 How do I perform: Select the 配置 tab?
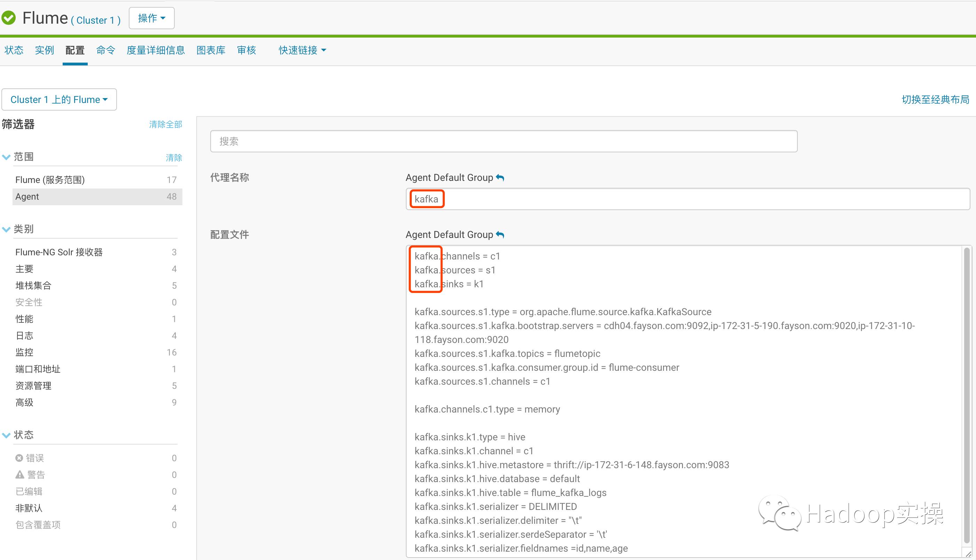75,50
